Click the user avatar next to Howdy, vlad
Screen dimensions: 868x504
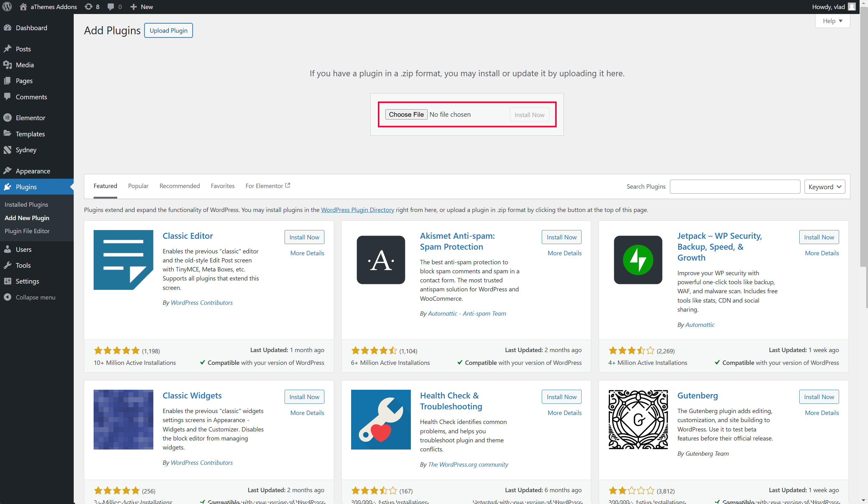852,7
